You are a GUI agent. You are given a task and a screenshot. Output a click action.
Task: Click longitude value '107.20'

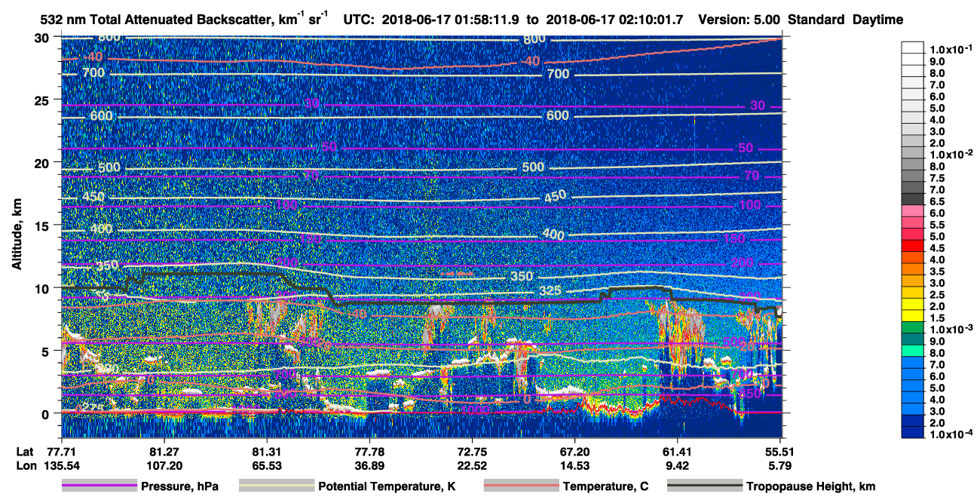(163, 465)
